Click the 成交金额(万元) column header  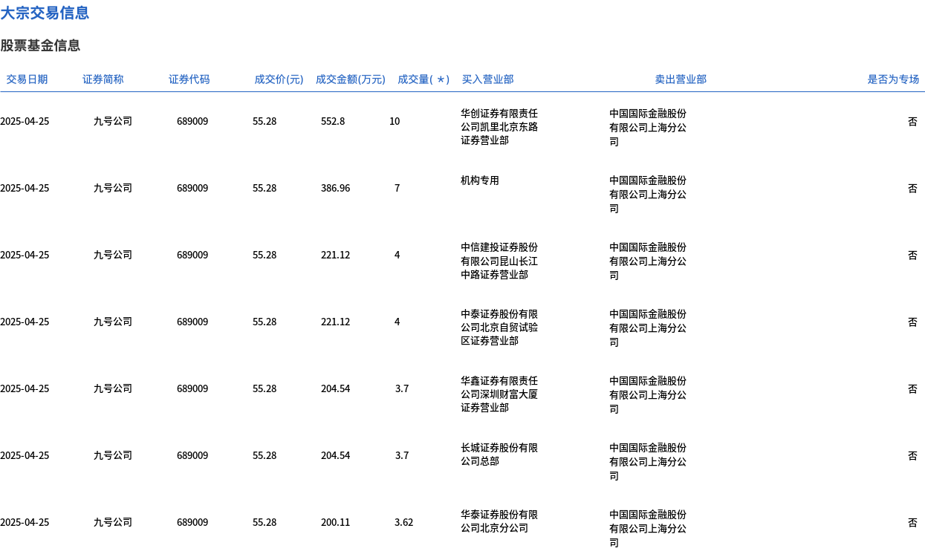351,79
